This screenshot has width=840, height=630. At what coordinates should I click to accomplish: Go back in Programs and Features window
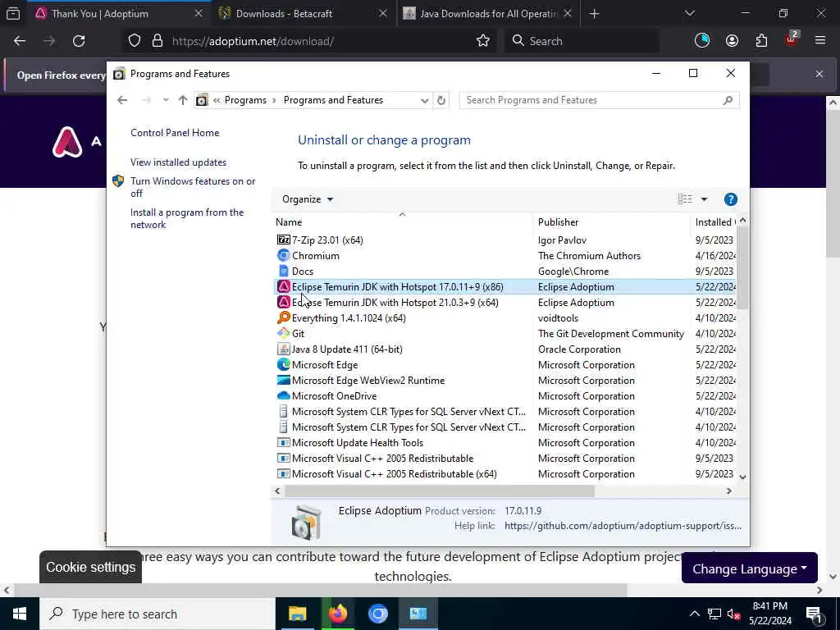click(122, 100)
